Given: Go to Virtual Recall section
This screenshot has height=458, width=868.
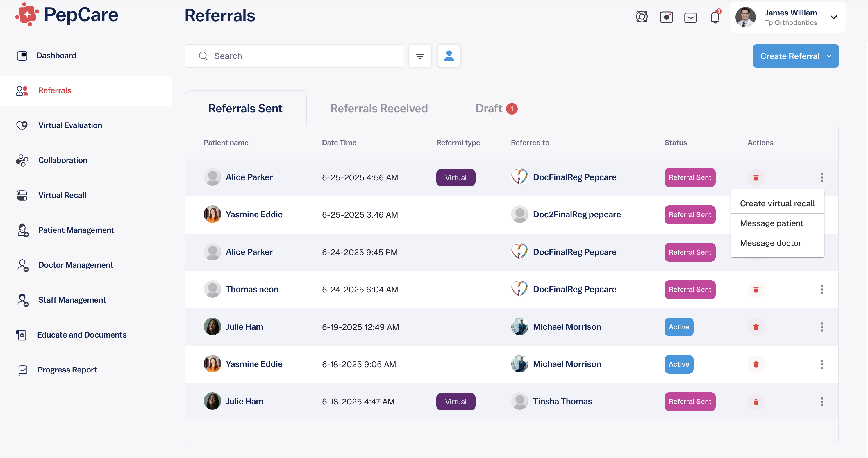Looking at the screenshot, I should [x=51, y=195].
